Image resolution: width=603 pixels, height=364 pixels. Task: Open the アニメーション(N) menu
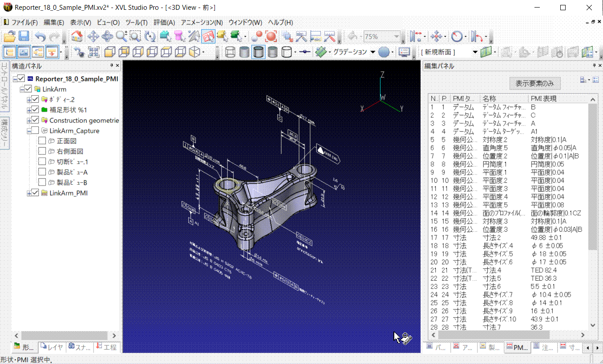202,22
